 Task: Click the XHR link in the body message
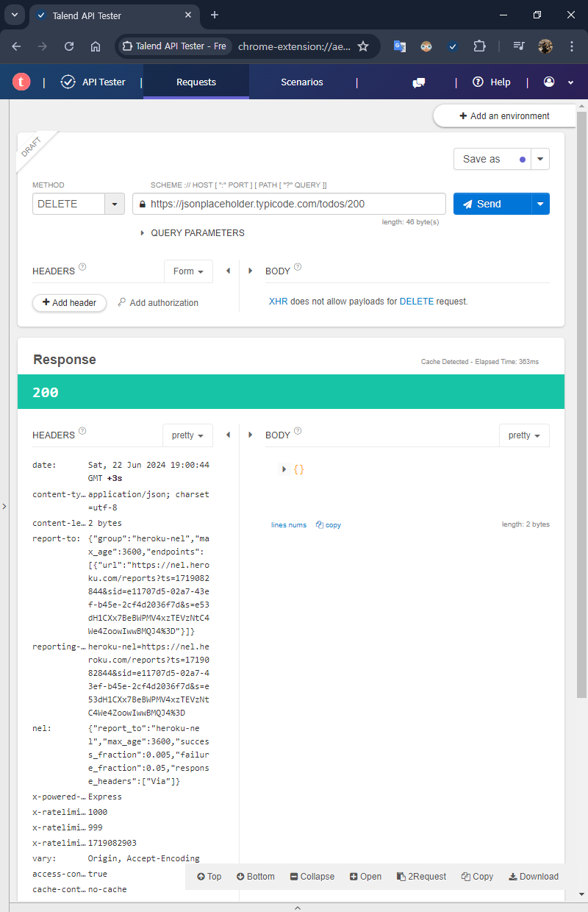[278, 302]
